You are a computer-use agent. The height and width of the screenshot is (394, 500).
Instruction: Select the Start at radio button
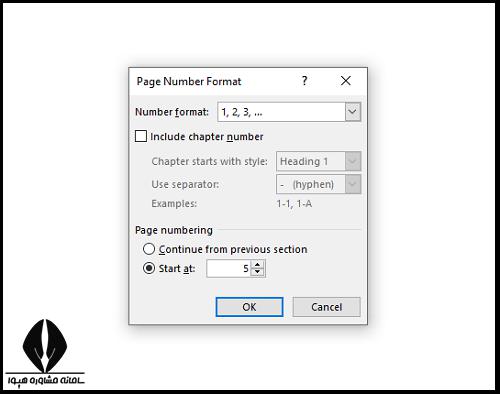point(149,268)
